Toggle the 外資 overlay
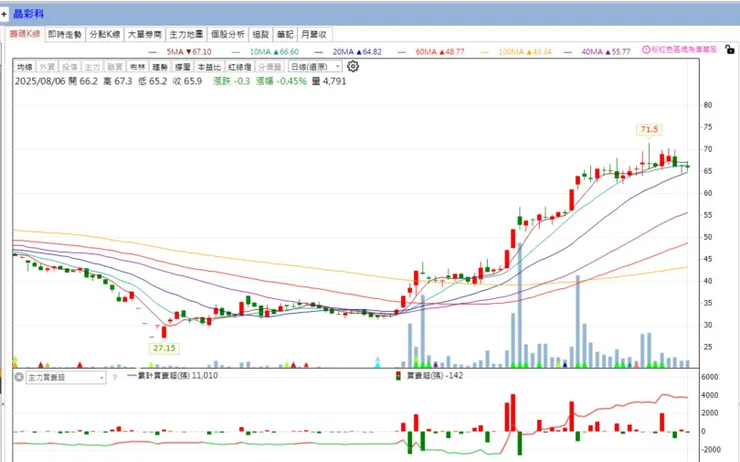Viewport: 740px width, 462px height. click(x=47, y=67)
